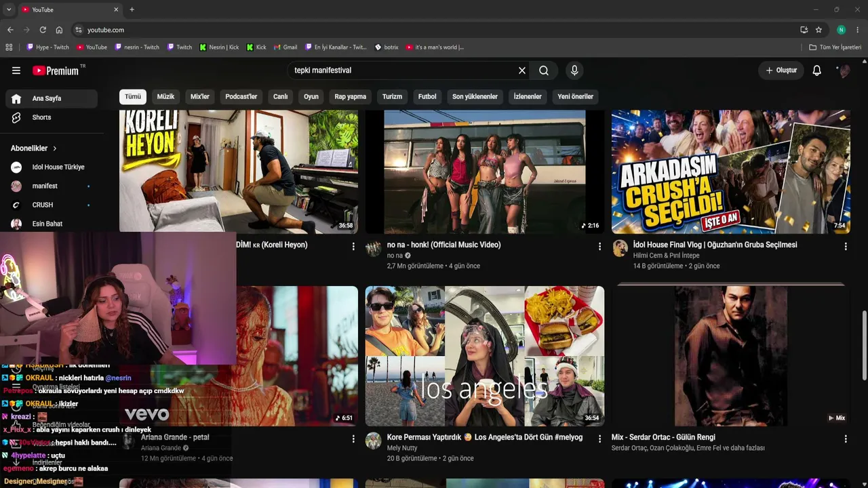868x488 pixels.
Task: Click Hilmi Cem & Pınıl İntepe avatar
Action: (620, 248)
